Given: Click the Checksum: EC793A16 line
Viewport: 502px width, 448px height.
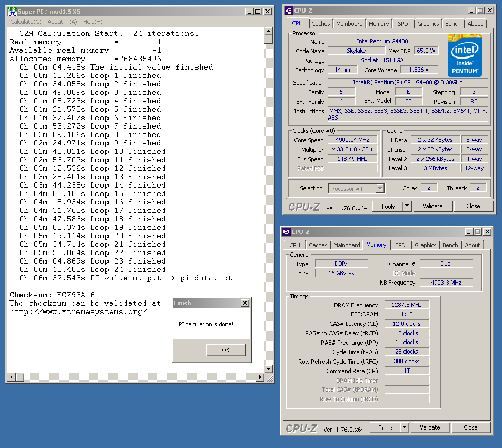Looking at the screenshot, I should coord(52,295).
